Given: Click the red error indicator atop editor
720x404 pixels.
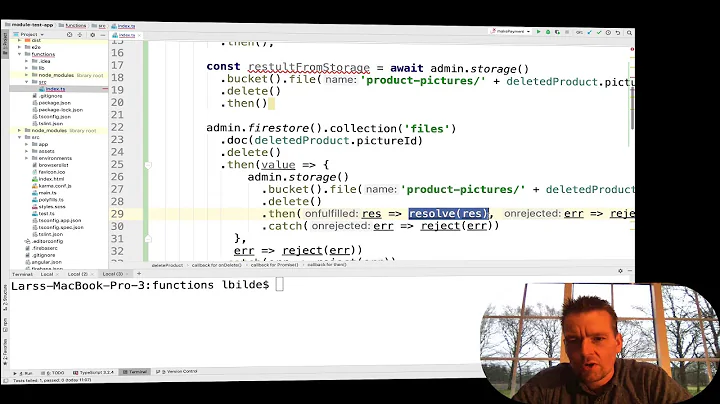Looking at the screenshot, I should pyautogui.click(x=632, y=49).
